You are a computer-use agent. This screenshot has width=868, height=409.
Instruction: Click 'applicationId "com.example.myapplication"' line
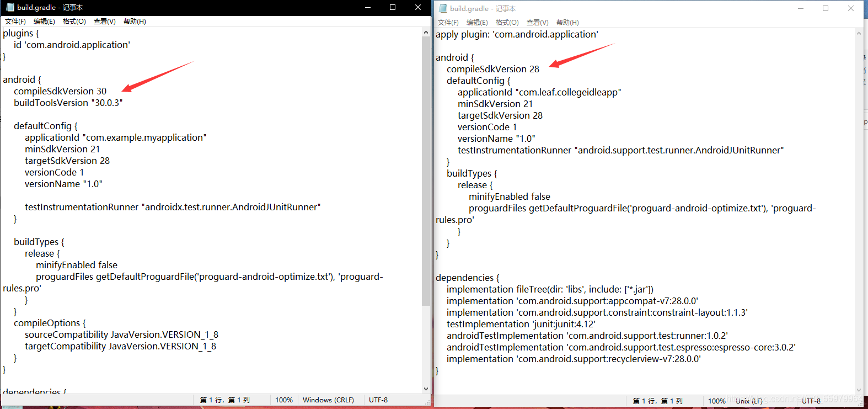click(116, 137)
